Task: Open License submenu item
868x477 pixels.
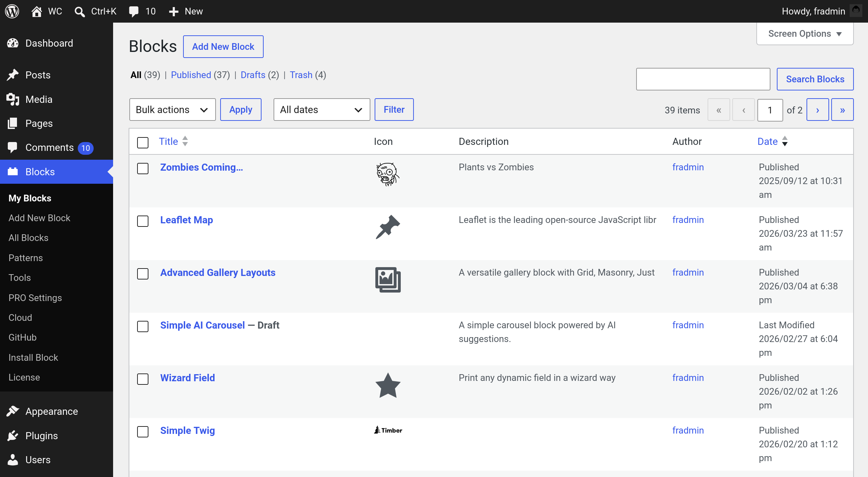Action: pos(24,377)
